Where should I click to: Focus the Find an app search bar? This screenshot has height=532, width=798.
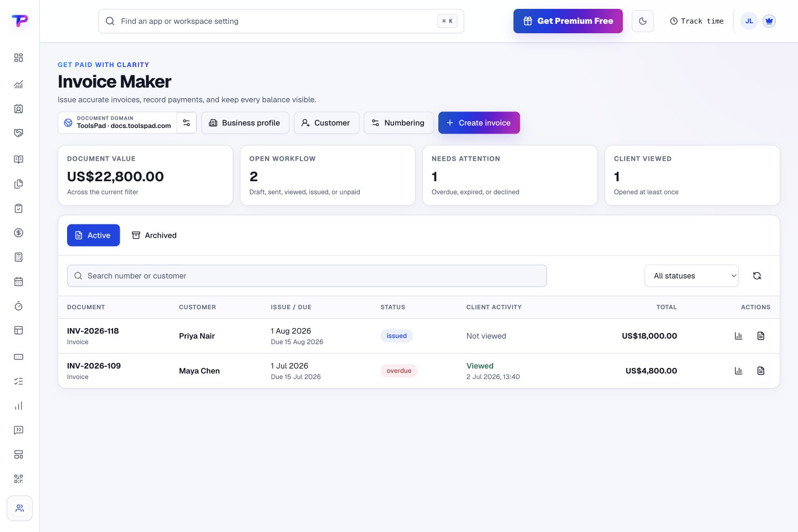click(x=281, y=21)
